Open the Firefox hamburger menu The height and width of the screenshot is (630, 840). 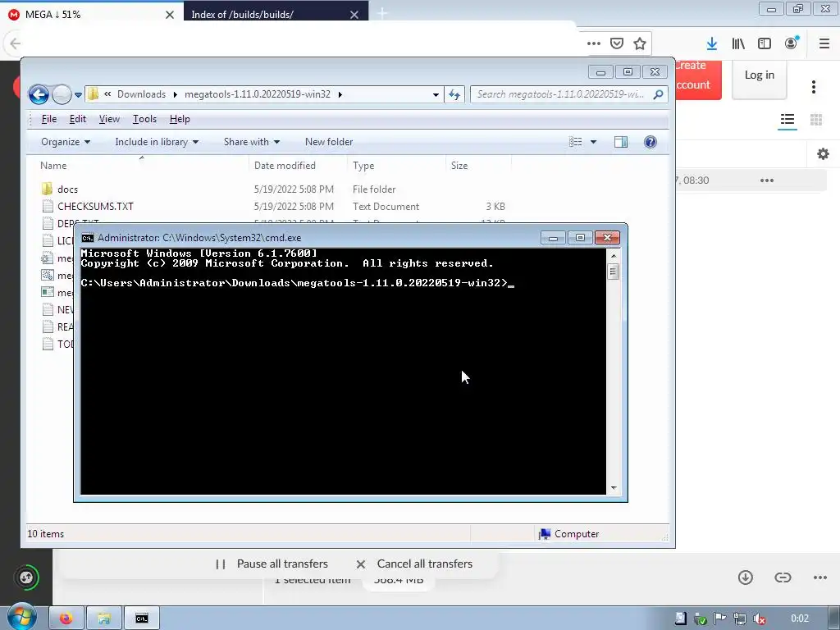824,43
